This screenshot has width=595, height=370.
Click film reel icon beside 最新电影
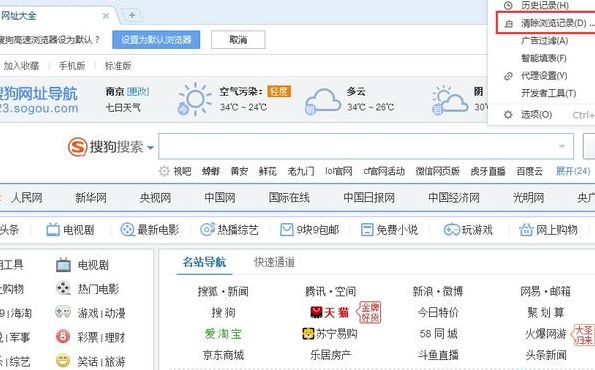(127, 230)
